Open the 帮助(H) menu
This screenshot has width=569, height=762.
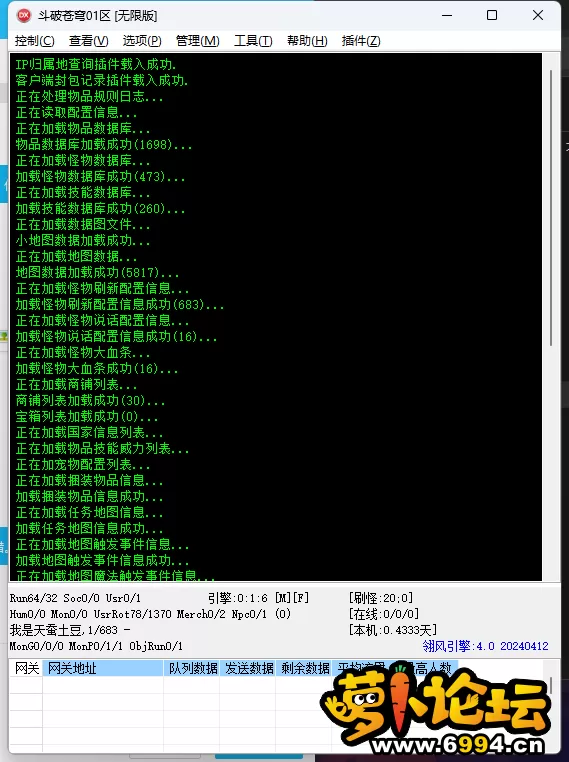point(307,41)
